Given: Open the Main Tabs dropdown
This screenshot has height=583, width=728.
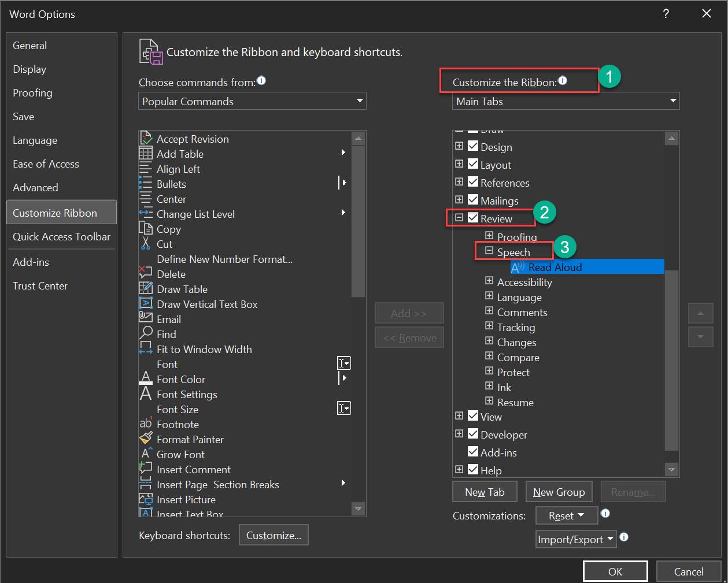Looking at the screenshot, I should coord(566,101).
